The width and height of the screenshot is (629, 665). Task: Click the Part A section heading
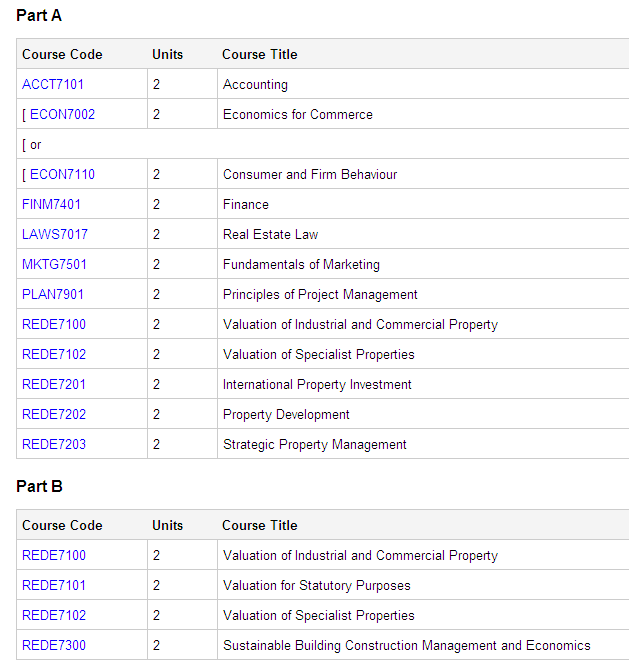pyautogui.click(x=39, y=16)
